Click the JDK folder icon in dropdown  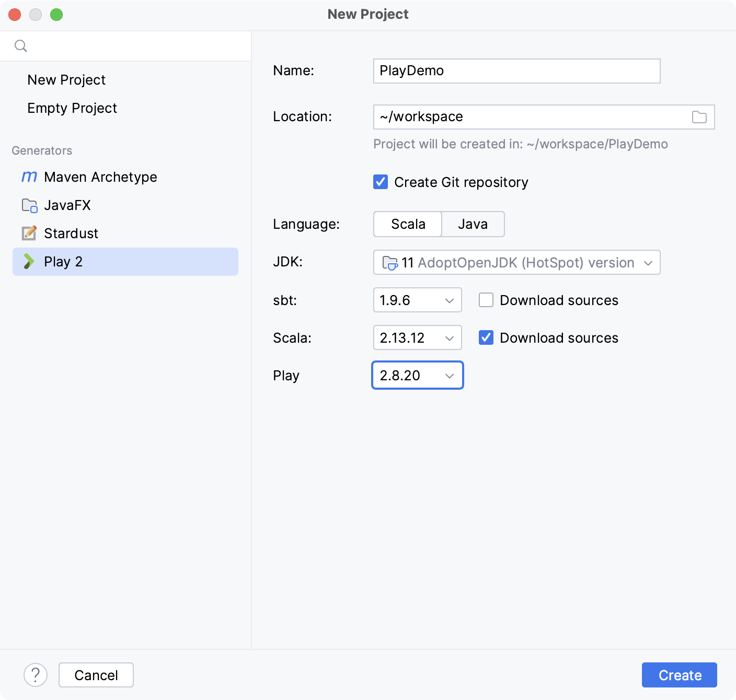click(390, 263)
